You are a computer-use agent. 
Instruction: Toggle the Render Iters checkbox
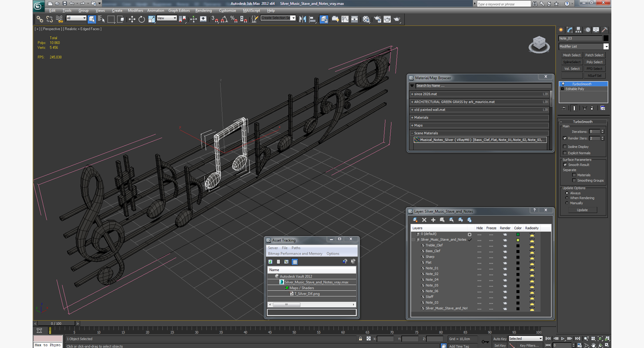(565, 138)
